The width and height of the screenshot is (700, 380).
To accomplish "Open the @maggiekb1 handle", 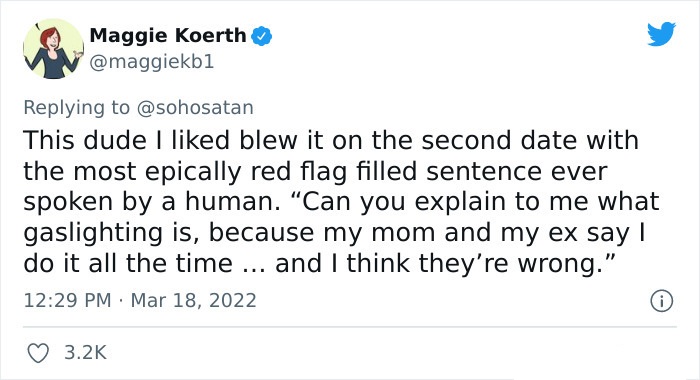I will [x=152, y=62].
